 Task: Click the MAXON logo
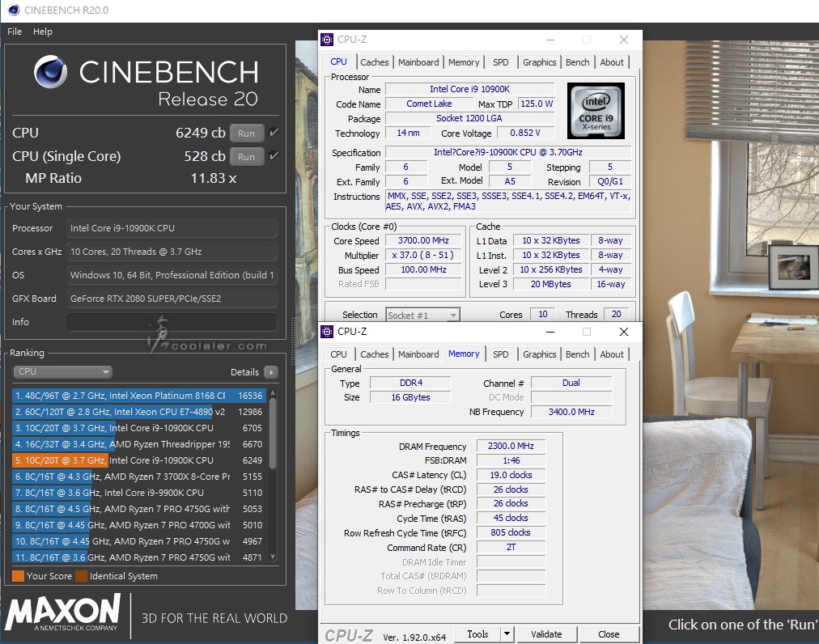64,612
